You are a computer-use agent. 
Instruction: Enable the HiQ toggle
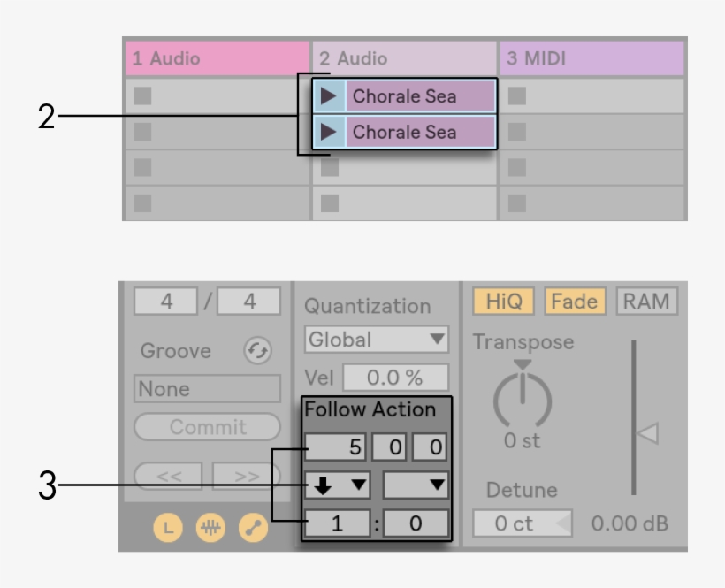click(503, 302)
